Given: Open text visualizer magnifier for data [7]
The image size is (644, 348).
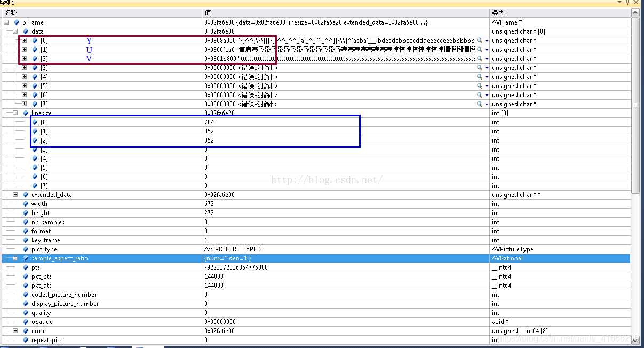Looking at the screenshot, I should pos(480,104).
